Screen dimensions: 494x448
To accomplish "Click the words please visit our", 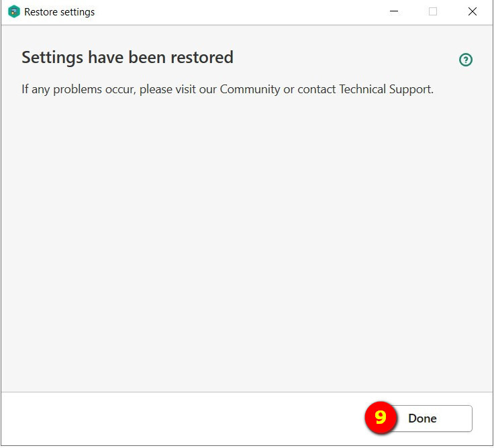I will click(178, 90).
